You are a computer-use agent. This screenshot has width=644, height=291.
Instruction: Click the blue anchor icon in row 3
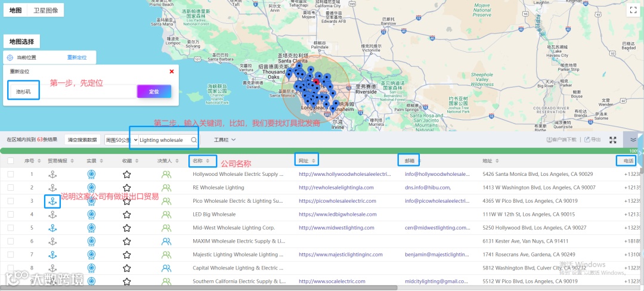click(52, 201)
